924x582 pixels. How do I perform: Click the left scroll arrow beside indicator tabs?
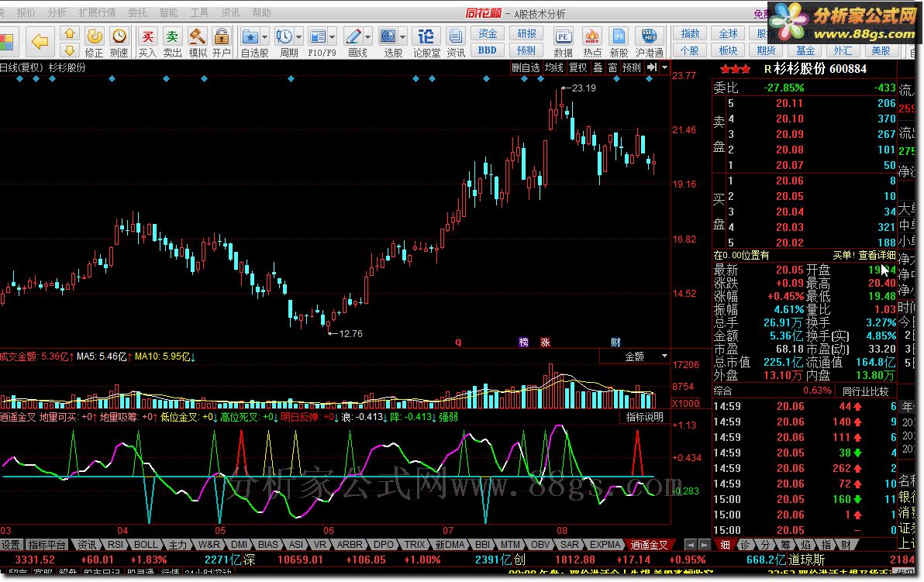(690, 544)
